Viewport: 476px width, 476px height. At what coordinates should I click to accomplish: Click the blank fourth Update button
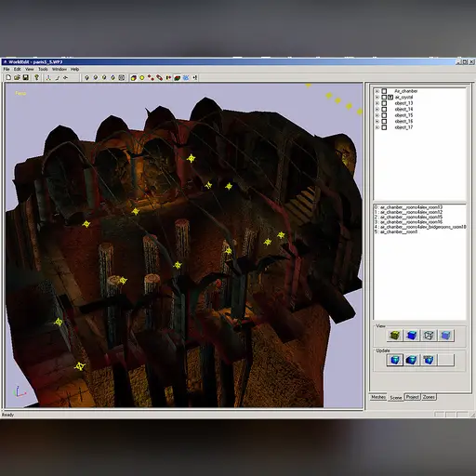click(x=446, y=360)
